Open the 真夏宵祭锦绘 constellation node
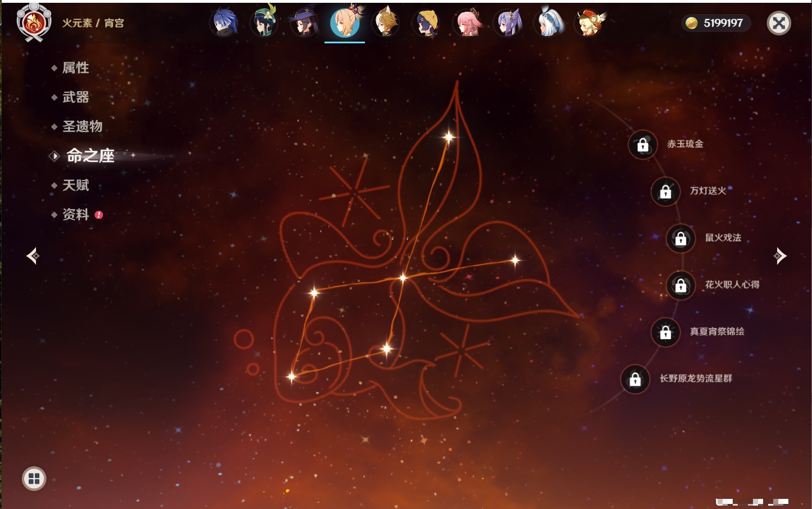Viewport: 812px width, 509px height. pyautogui.click(x=665, y=332)
